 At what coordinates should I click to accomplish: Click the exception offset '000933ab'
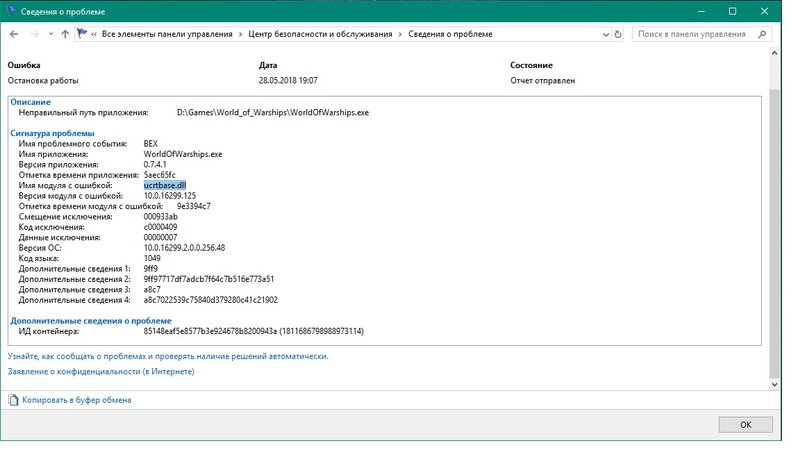pos(160,216)
